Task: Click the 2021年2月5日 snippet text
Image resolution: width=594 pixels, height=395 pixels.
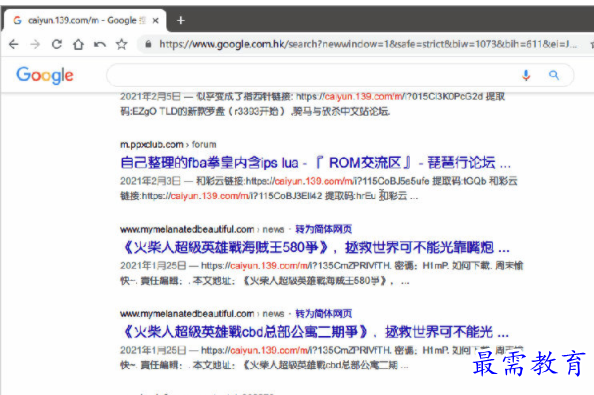Action: pos(313,104)
